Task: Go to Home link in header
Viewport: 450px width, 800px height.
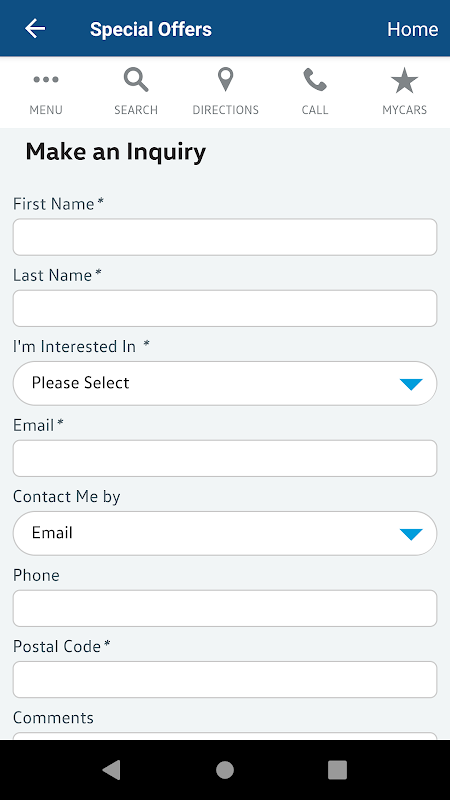Action: (412, 29)
